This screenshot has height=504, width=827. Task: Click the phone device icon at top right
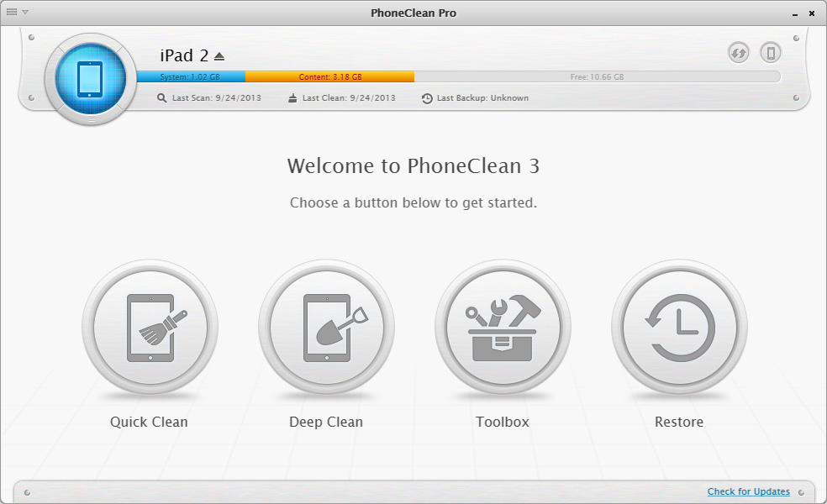point(771,53)
